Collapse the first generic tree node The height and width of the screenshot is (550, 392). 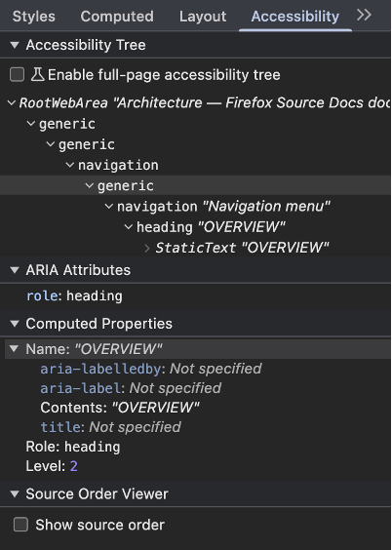tap(31, 124)
